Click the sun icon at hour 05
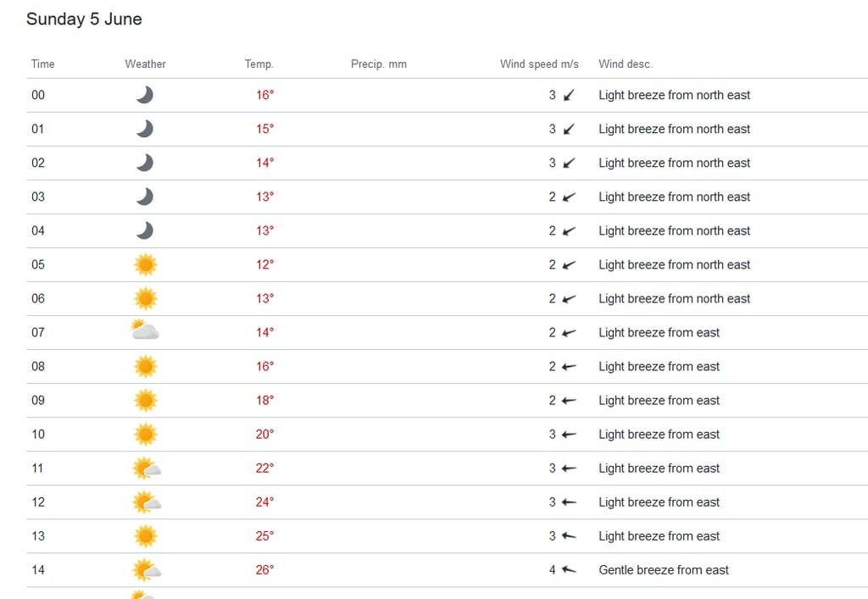 (145, 264)
